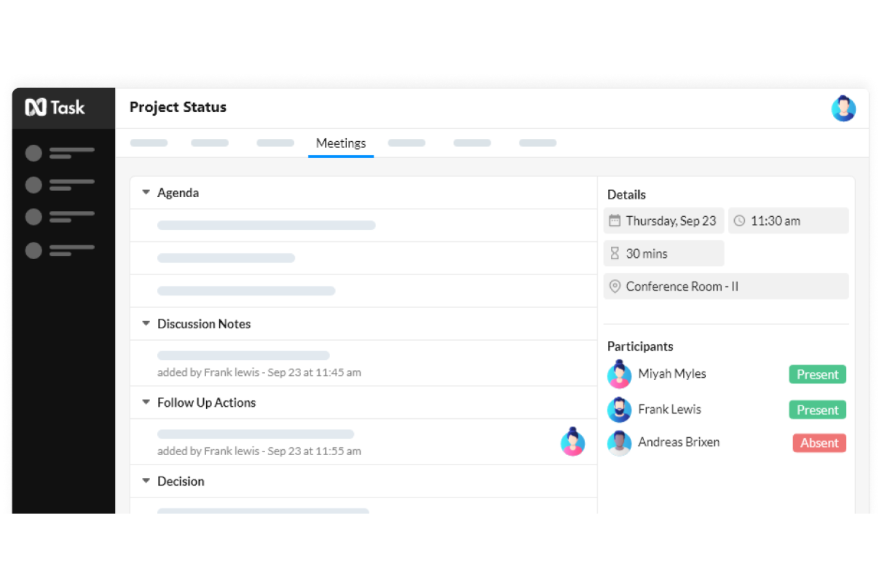This screenshot has height=588, width=882.
Task: Collapse the Decision section
Action: click(145, 481)
